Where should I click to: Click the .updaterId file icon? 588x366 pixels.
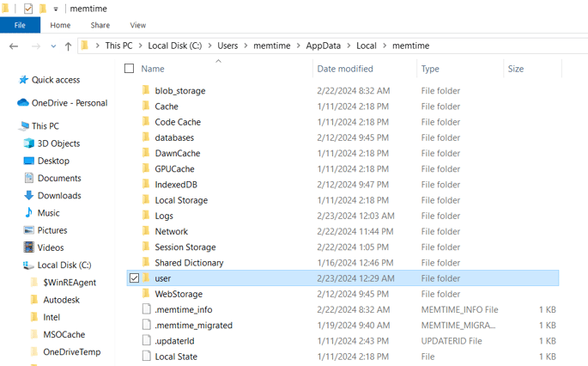(x=146, y=340)
